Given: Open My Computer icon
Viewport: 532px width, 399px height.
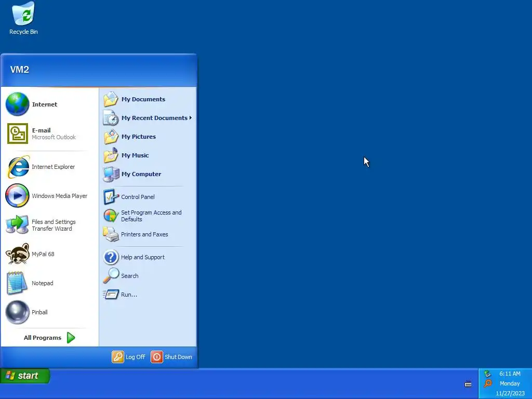Looking at the screenshot, I should pos(111,174).
